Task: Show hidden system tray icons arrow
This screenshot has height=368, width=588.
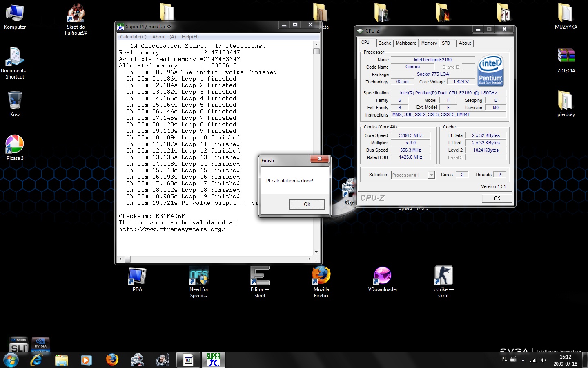Action: (x=523, y=360)
